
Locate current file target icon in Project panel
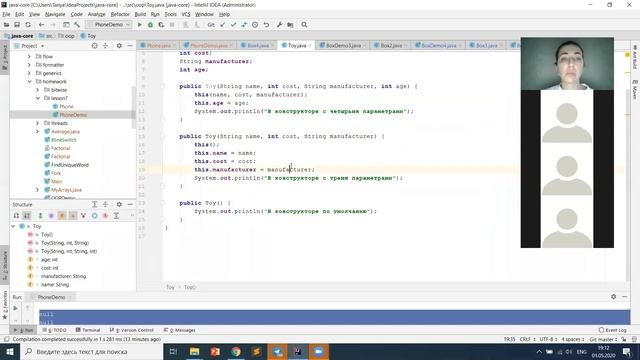tap(95, 46)
